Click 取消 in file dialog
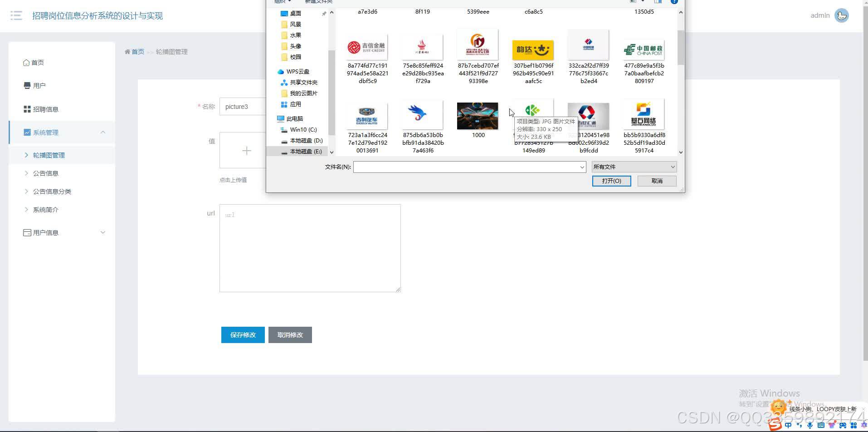This screenshot has width=868, height=432. (657, 181)
